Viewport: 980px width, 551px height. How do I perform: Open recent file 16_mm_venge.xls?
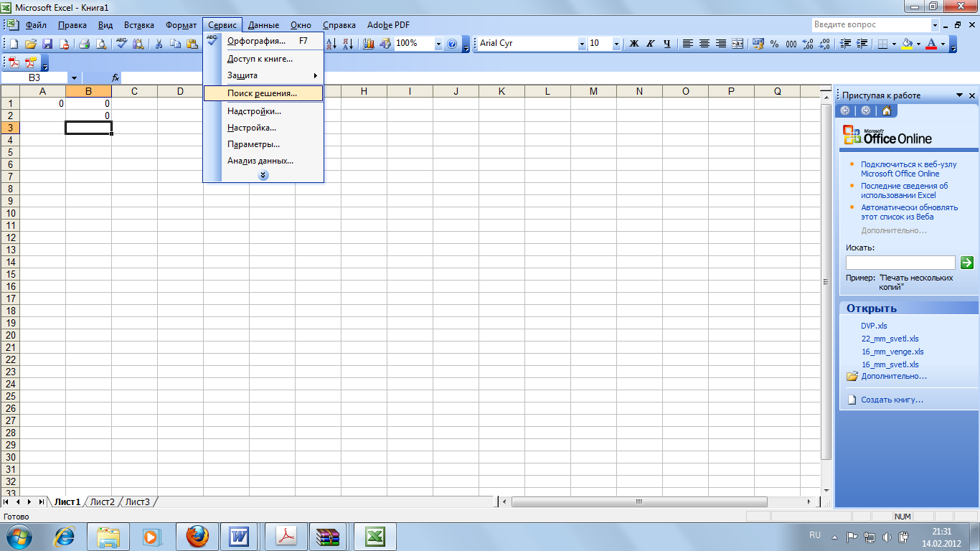click(x=892, y=352)
